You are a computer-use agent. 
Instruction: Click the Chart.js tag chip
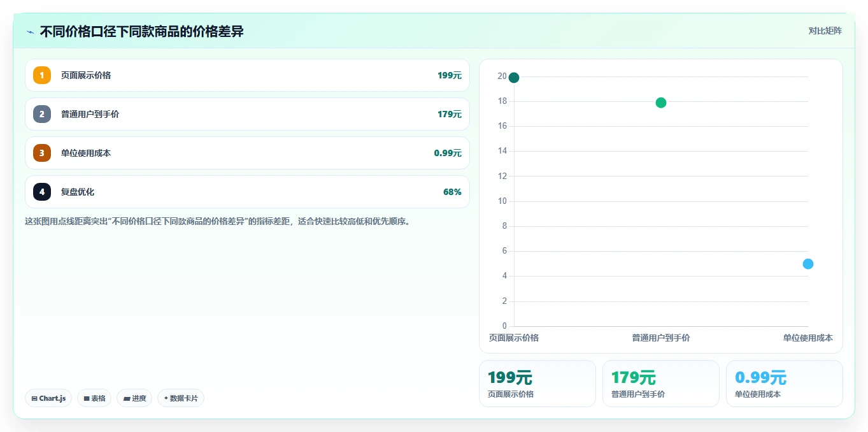[48, 398]
